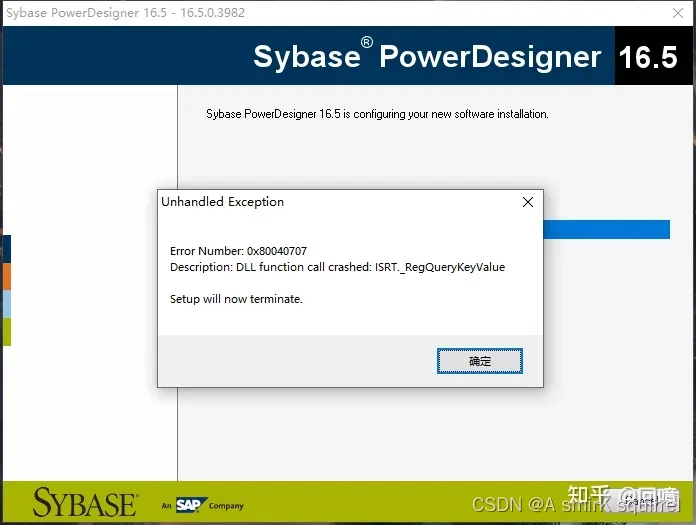The image size is (696, 525).
Task: Close the Unhandled Exception dialog
Action: (x=528, y=202)
